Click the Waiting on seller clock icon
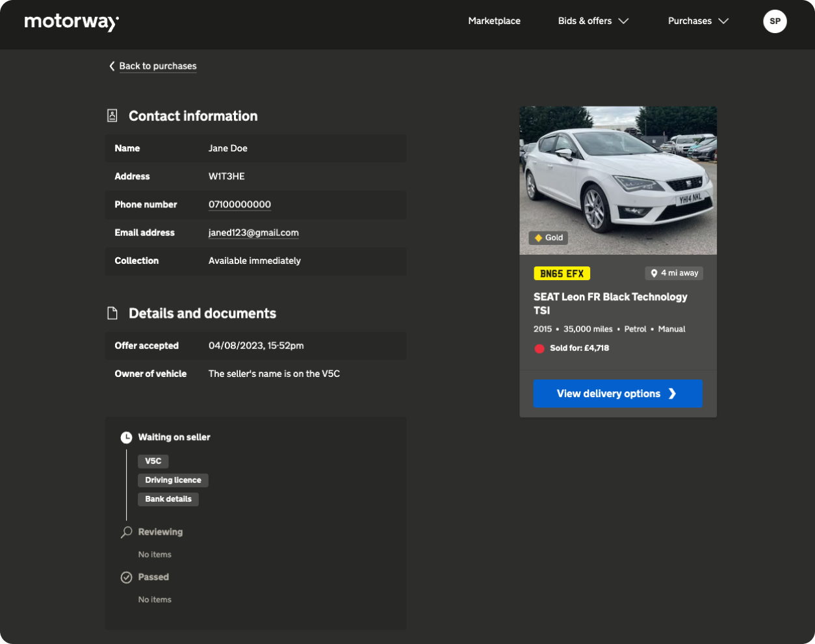This screenshot has width=815, height=644. [x=126, y=438]
